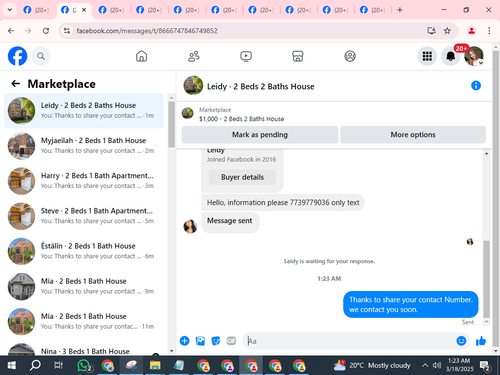Click the Buyer details button
500x375 pixels.
click(242, 177)
